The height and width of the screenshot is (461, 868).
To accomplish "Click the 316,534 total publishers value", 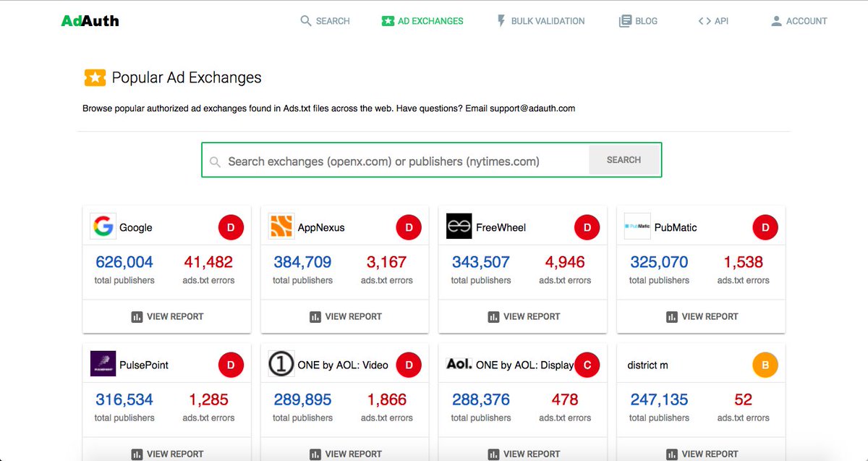I will click(124, 399).
